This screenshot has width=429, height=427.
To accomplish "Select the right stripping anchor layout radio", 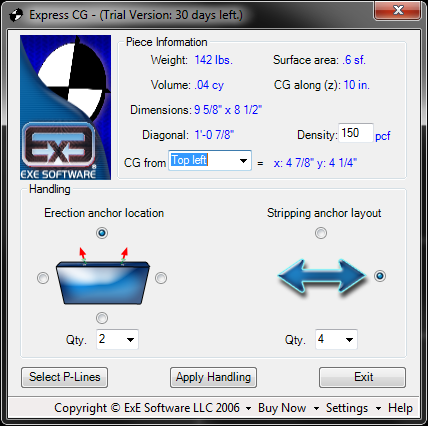I will tap(380, 276).
